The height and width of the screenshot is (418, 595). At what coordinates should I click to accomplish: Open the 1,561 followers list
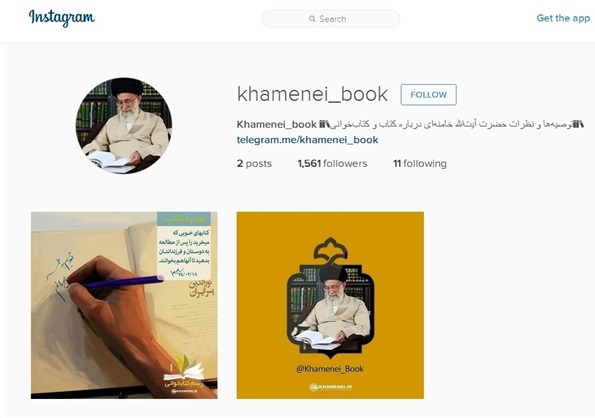tap(332, 163)
